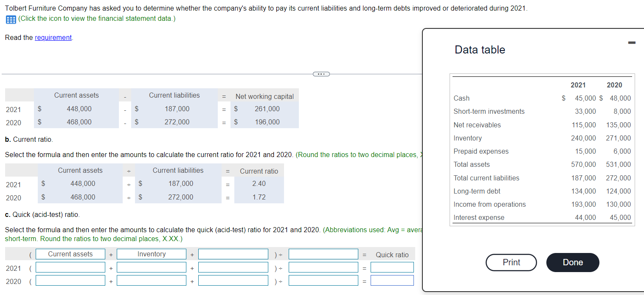Click the 2020 first quick ratio blank
This screenshot has width=644, height=295.
coord(70,280)
